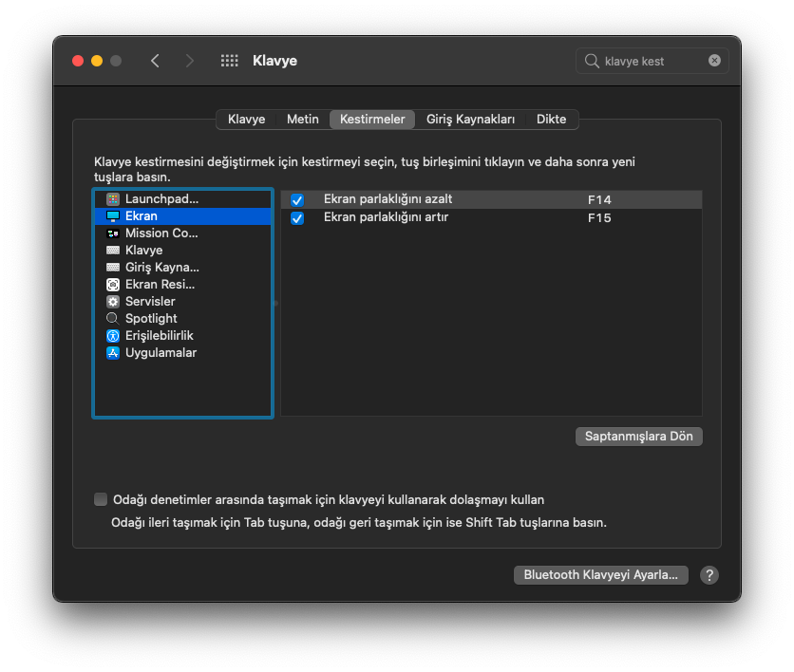Click the help question mark button

click(709, 574)
